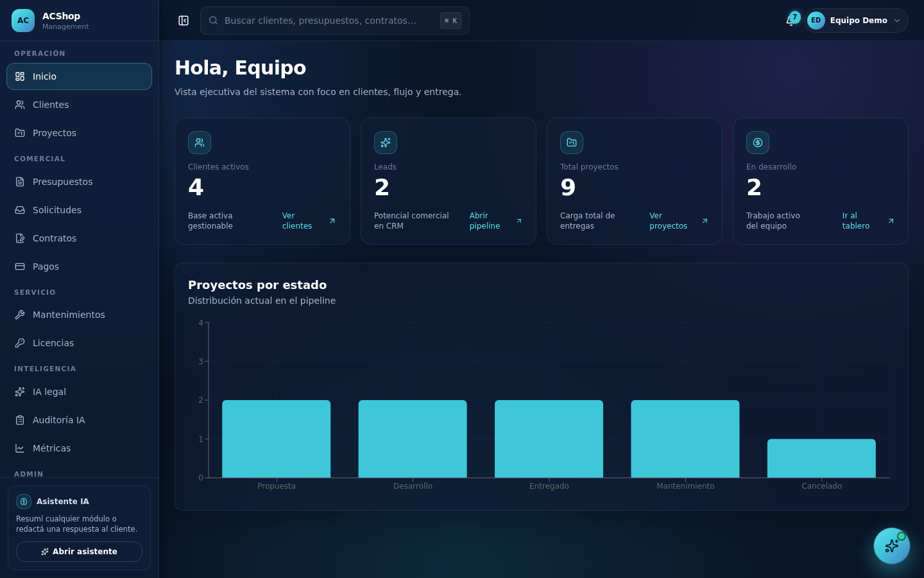
Task: Open Presupuestos section
Action: pyautogui.click(x=79, y=182)
